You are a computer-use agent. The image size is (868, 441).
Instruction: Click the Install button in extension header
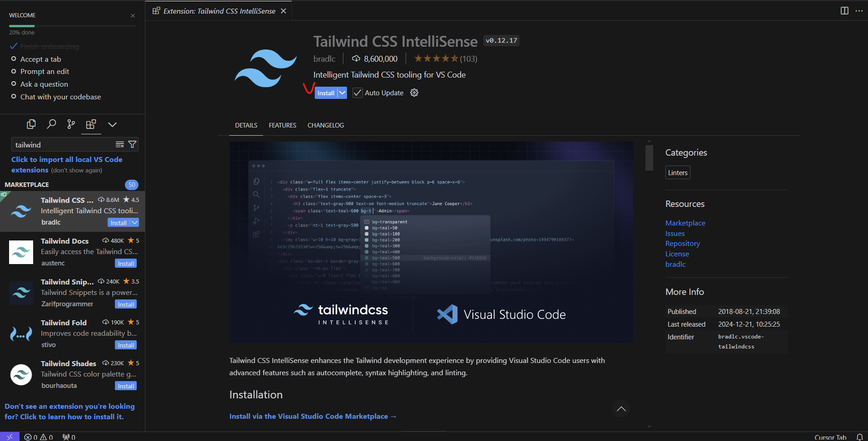point(326,93)
